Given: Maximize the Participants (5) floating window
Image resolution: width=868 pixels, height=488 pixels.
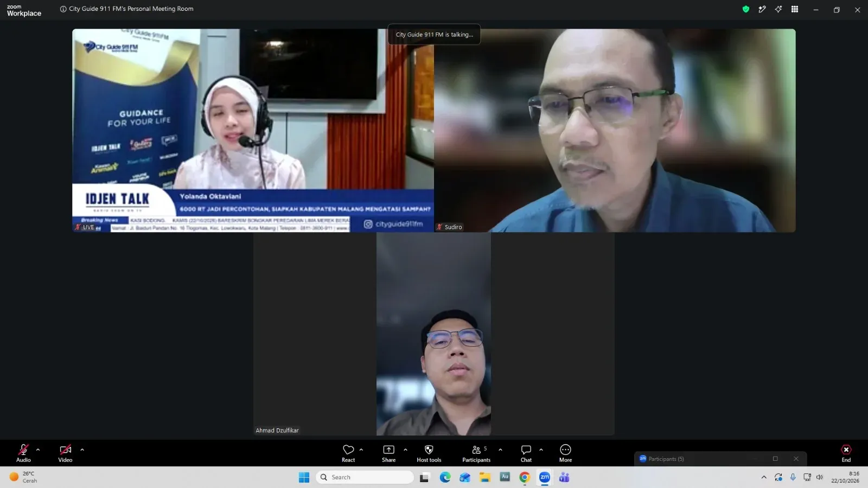Looking at the screenshot, I should (775, 459).
